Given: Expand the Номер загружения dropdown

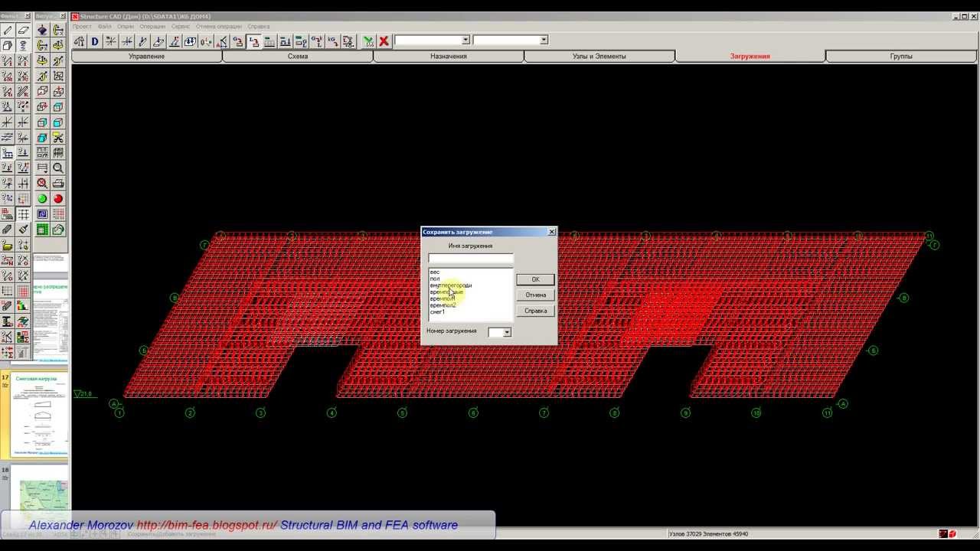Looking at the screenshot, I should 506,332.
